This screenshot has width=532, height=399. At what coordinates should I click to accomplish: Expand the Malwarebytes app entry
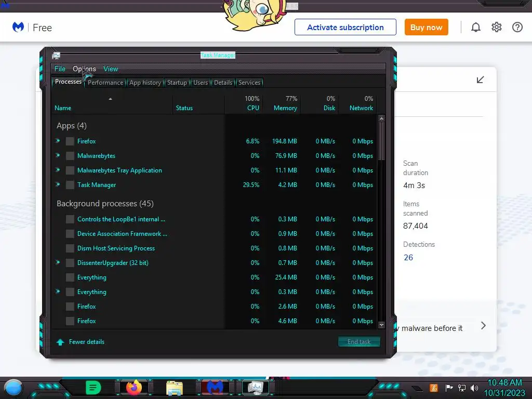coord(58,155)
